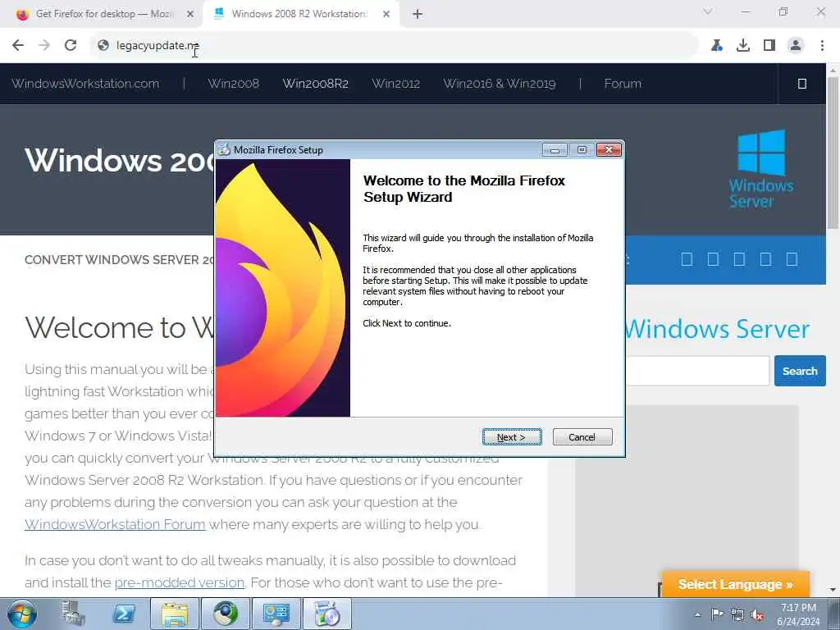The image size is (840, 630).
Task: Click the website search input field
Action: click(x=697, y=371)
